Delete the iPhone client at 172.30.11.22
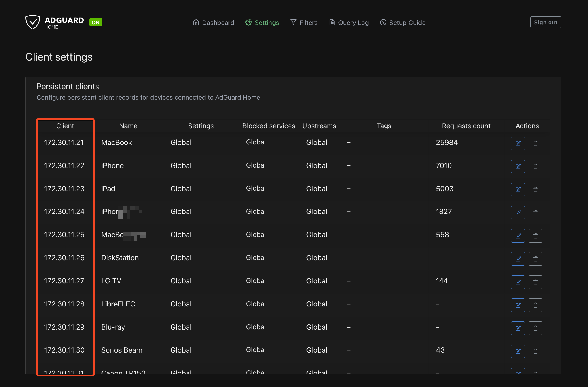The width and height of the screenshot is (588, 387). tap(535, 167)
